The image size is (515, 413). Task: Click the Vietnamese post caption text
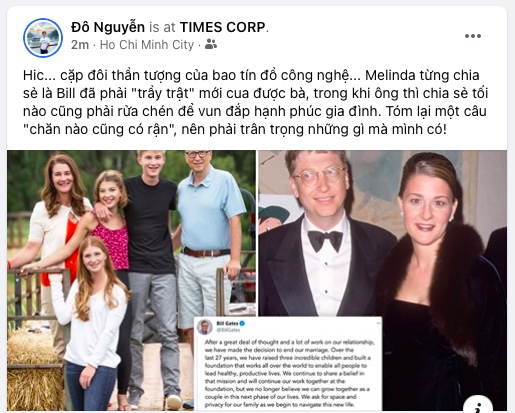[x=255, y=102]
